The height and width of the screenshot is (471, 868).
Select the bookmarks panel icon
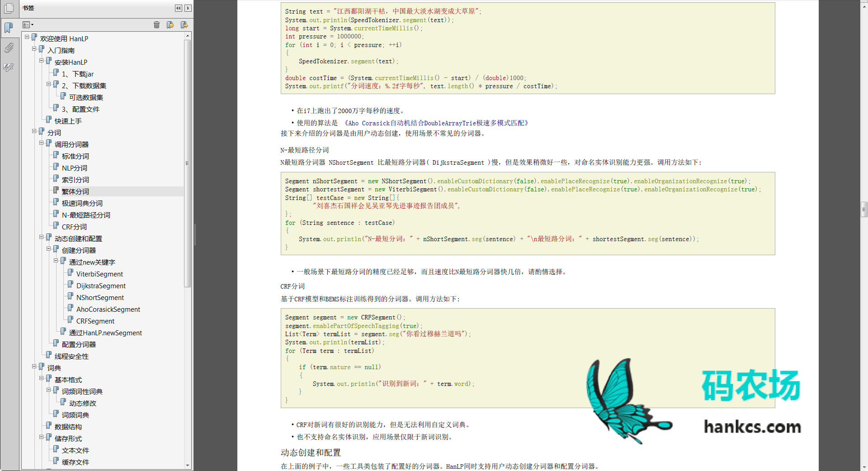click(x=9, y=28)
